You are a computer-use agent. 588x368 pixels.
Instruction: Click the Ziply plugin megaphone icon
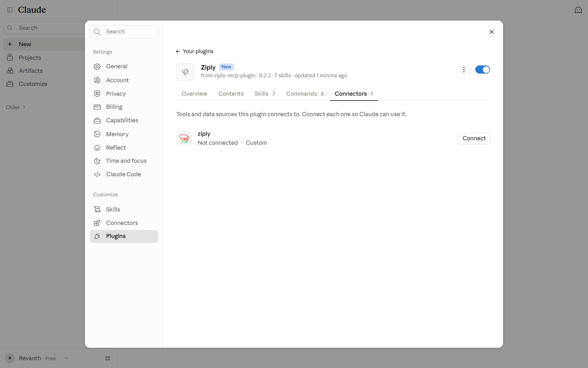[x=185, y=72]
